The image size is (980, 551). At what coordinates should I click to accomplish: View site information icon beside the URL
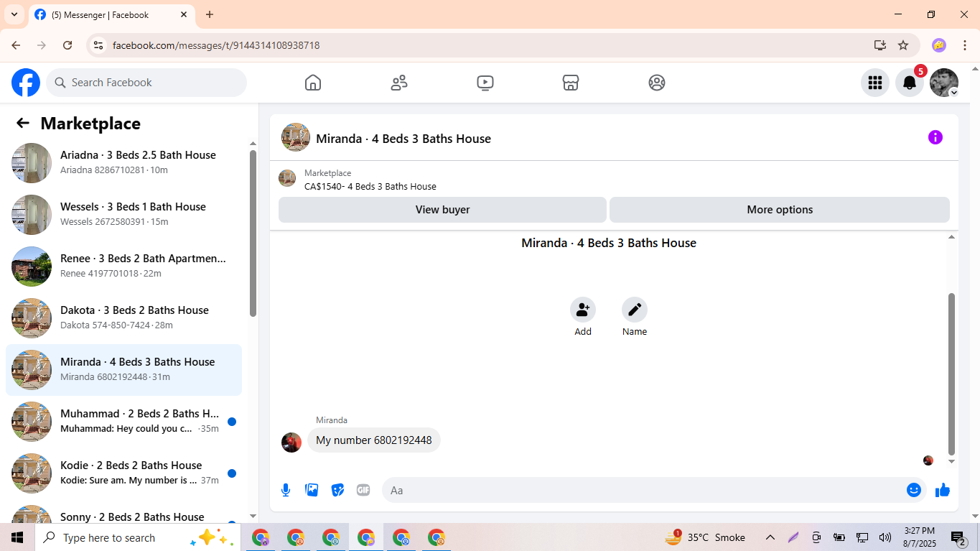coord(99,45)
